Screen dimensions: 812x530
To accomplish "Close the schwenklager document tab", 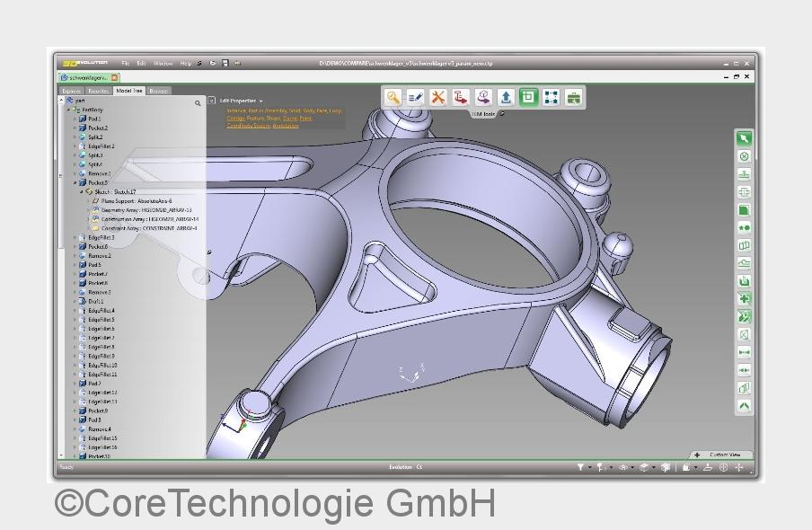I will coord(115,78).
